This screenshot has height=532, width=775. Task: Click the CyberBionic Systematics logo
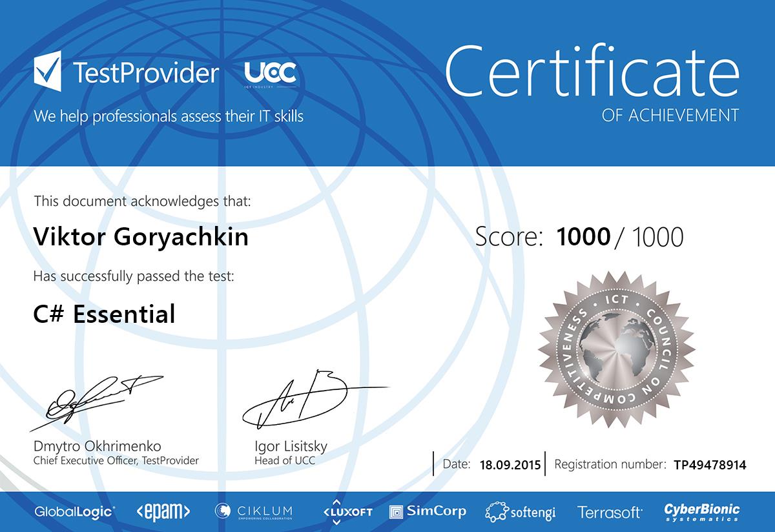pyautogui.click(x=702, y=512)
